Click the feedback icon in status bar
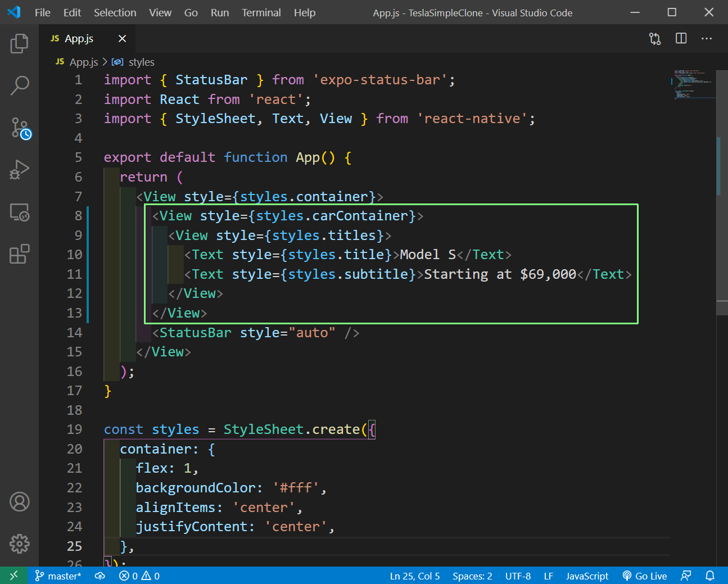 (686, 576)
